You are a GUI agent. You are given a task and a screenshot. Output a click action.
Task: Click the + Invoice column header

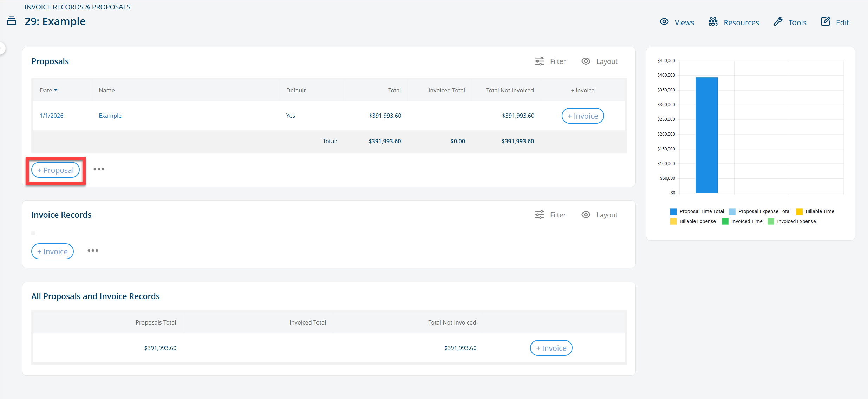tap(582, 90)
